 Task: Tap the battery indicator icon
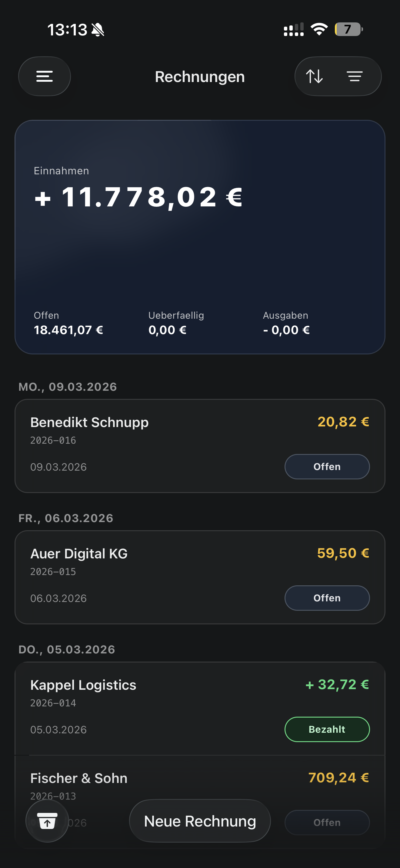coord(348,29)
